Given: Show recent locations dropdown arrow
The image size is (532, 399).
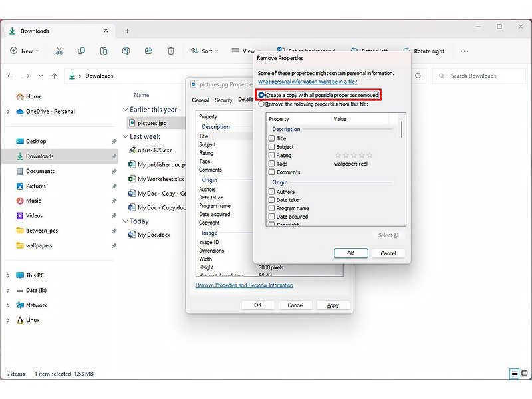Looking at the screenshot, I should pos(41,76).
